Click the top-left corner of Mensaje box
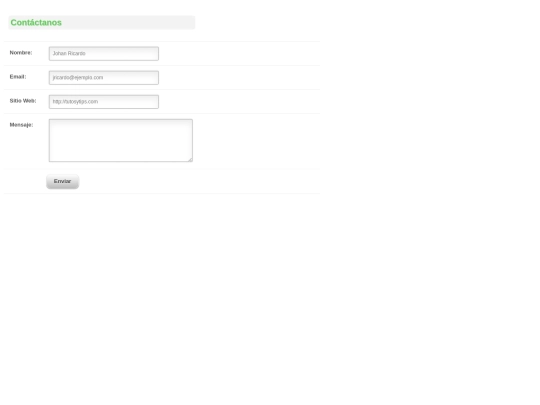The image size is (540, 405). tap(51, 121)
